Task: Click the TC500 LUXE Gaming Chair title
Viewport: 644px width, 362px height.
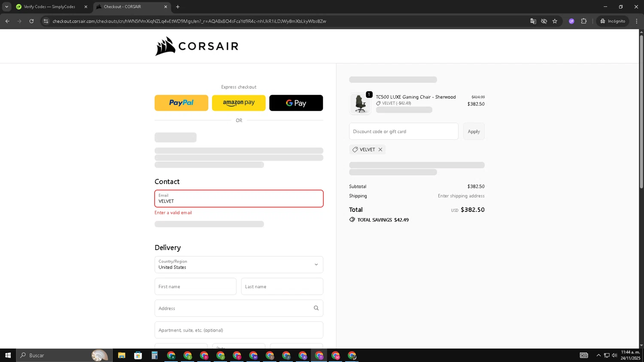Action: [416, 97]
